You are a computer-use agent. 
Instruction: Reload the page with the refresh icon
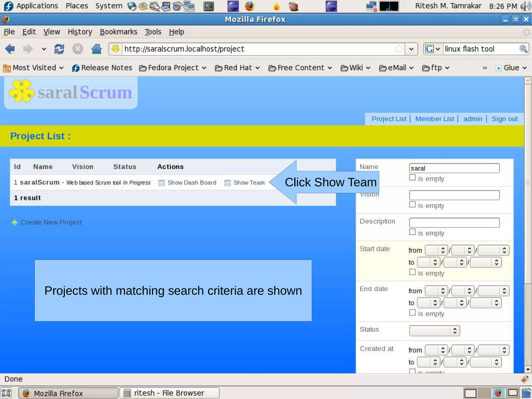coord(59,49)
